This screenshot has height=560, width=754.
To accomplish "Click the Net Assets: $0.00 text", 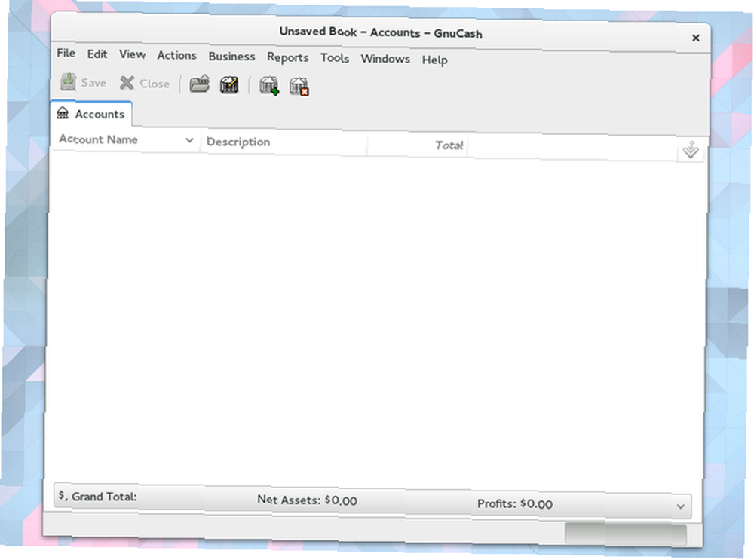I will tap(308, 500).
